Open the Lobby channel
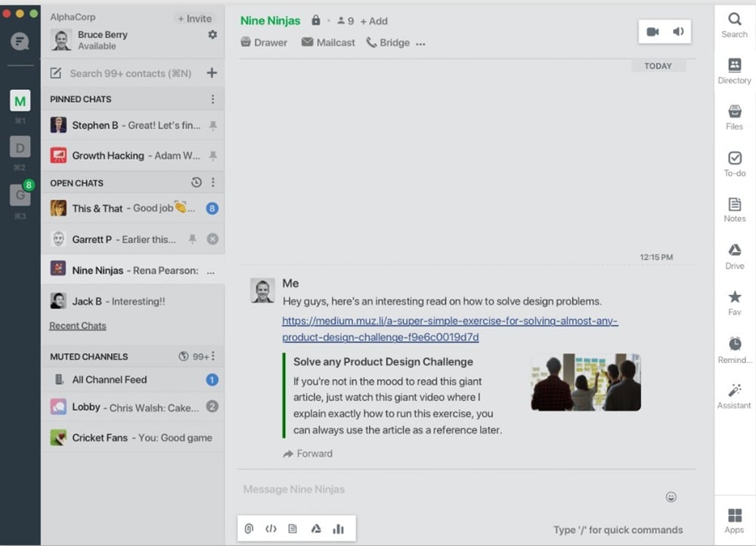Image resolution: width=756 pixels, height=546 pixels. pyautogui.click(x=132, y=407)
